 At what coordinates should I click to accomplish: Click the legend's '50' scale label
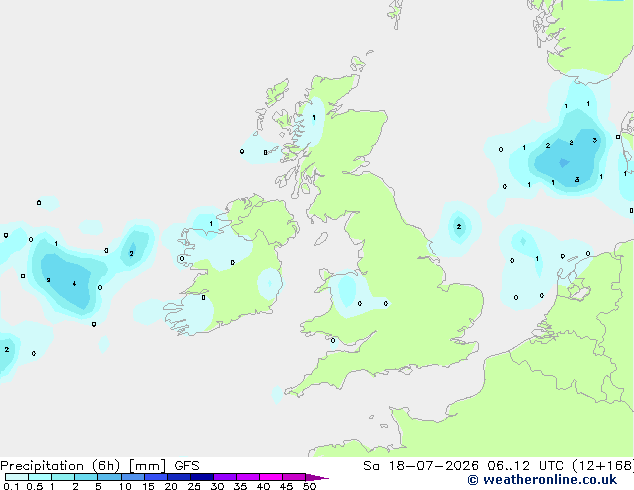point(309,486)
